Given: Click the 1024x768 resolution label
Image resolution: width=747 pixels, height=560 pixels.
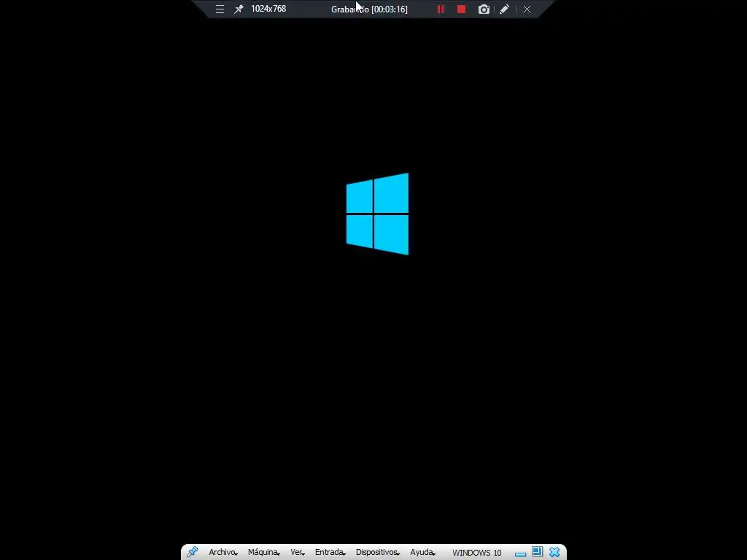Looking at the screenshot, I should coord(268,9).
